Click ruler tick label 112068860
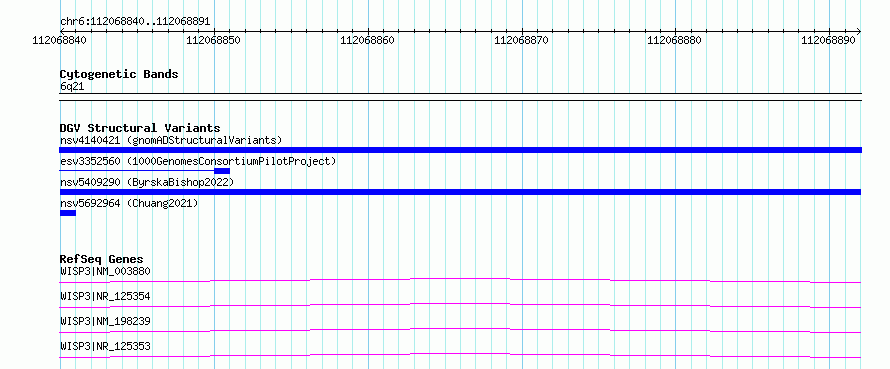The image size is (890, 369). (367, 41)
